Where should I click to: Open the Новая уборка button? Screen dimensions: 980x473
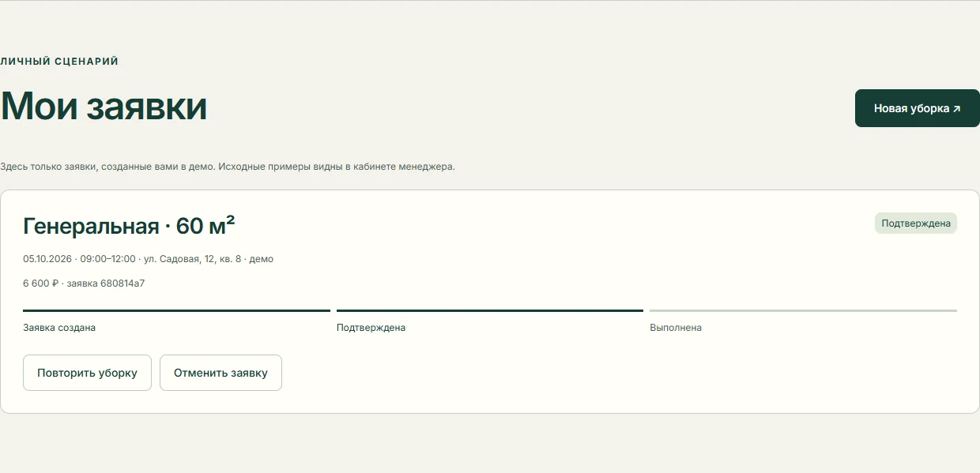tap(917, 108)
